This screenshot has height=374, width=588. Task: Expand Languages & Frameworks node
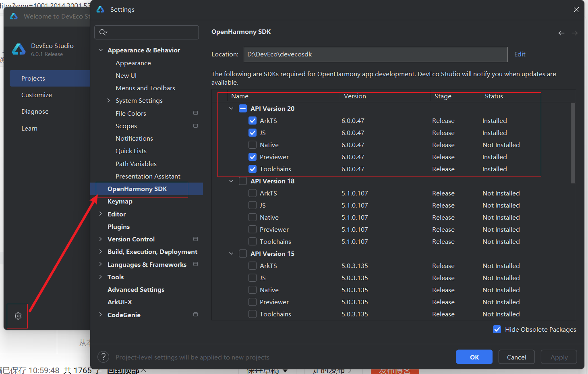101,264
